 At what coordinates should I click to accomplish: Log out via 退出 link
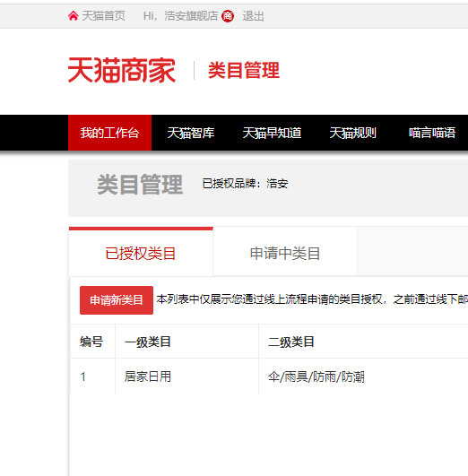click(x=253, y=16)
